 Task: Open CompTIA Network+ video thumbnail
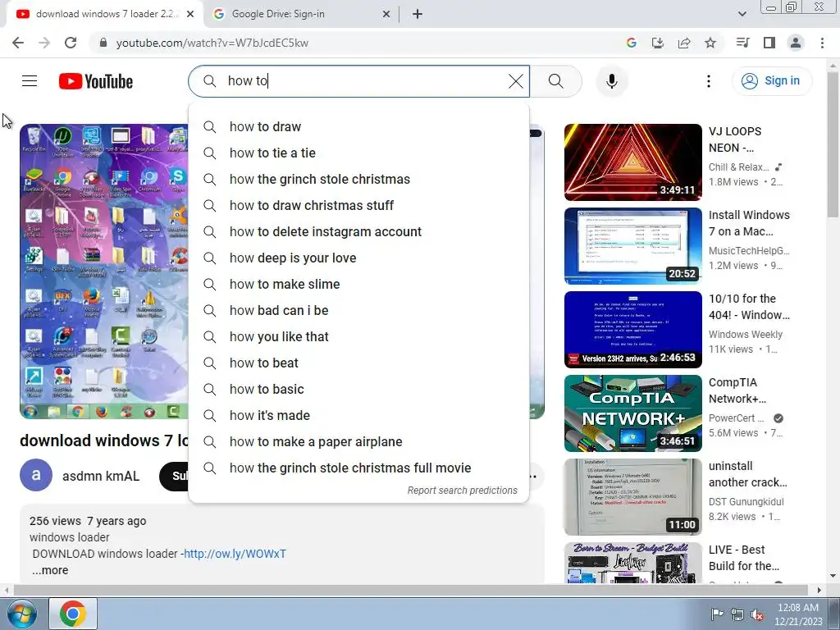point(632,413)
